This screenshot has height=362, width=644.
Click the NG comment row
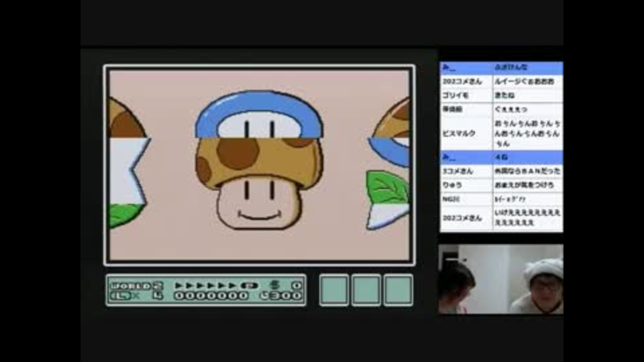[502, 199]
